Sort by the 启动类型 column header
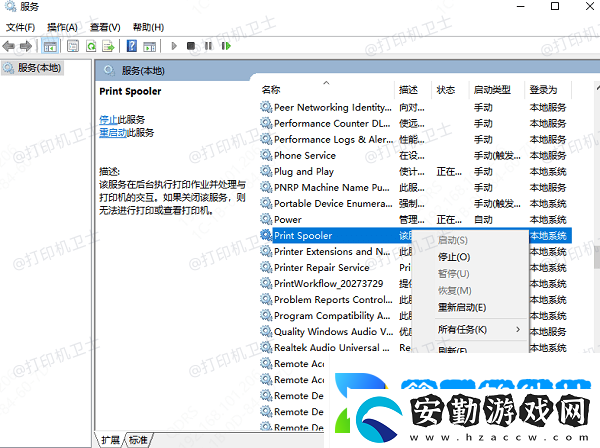Viewport: 600px width, 448px height. click(492, 90)
